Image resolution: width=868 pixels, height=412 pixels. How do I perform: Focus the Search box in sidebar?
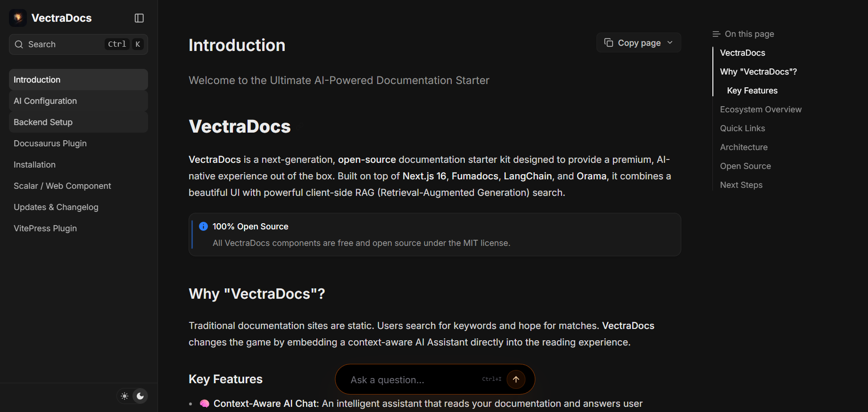click(x=78, y=44)
